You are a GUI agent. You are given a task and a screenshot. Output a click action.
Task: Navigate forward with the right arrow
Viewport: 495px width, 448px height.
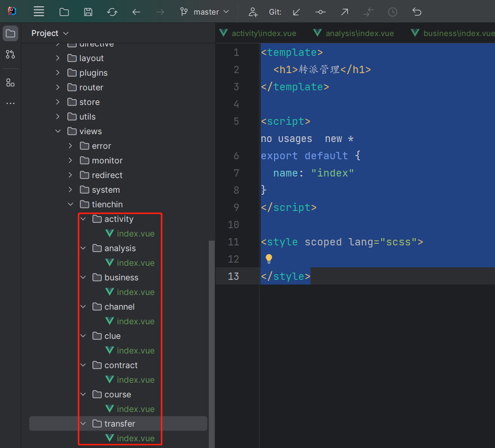coord(160,12)
